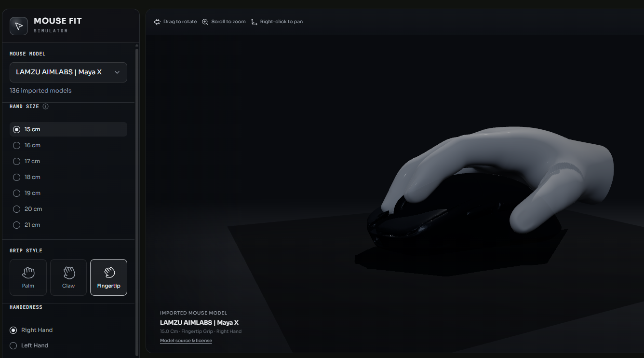This screenshot has width=644, height=358.
Task: Click the viewport 'LAMZU AIMLABS | Maya X' heading
Action: click(199, 322)
